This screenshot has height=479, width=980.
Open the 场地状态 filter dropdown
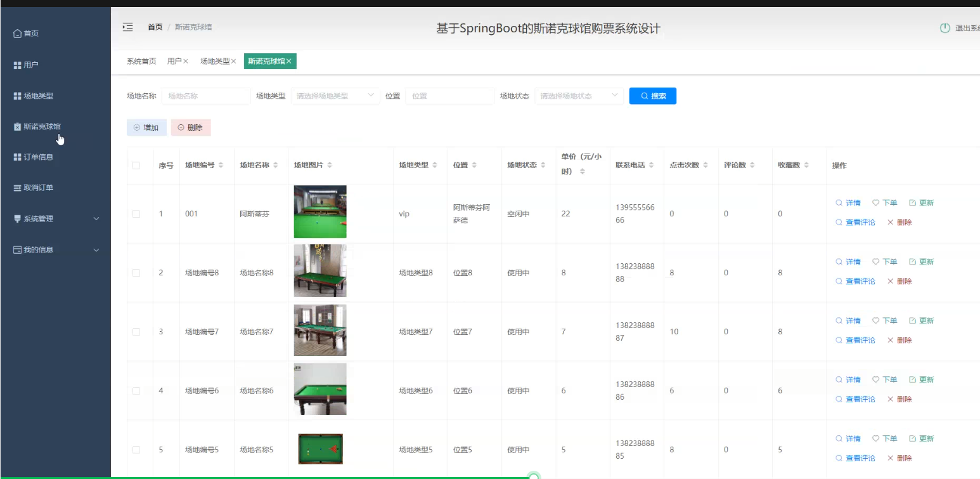[579, 96]
